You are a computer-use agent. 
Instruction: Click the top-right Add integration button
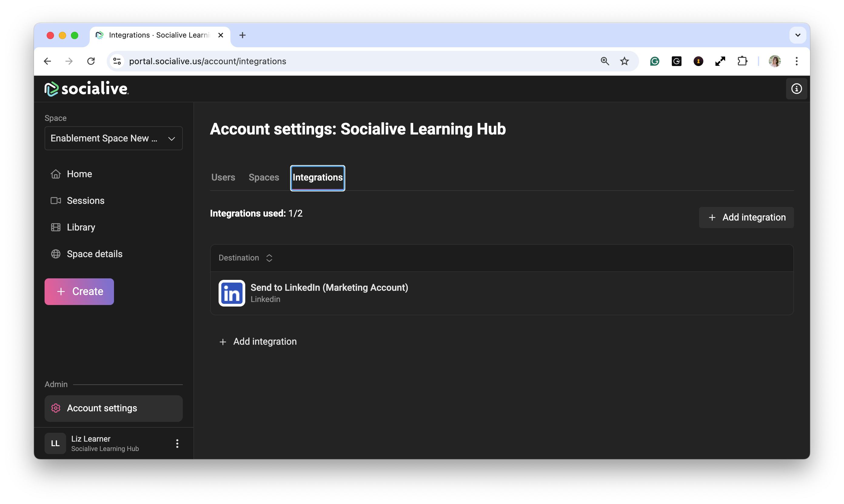746,217
